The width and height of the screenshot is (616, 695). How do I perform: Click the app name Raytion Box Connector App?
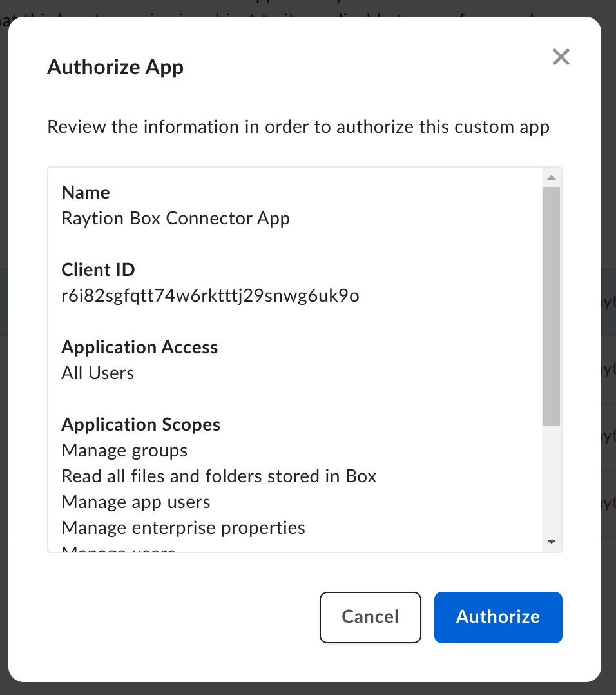175,218
